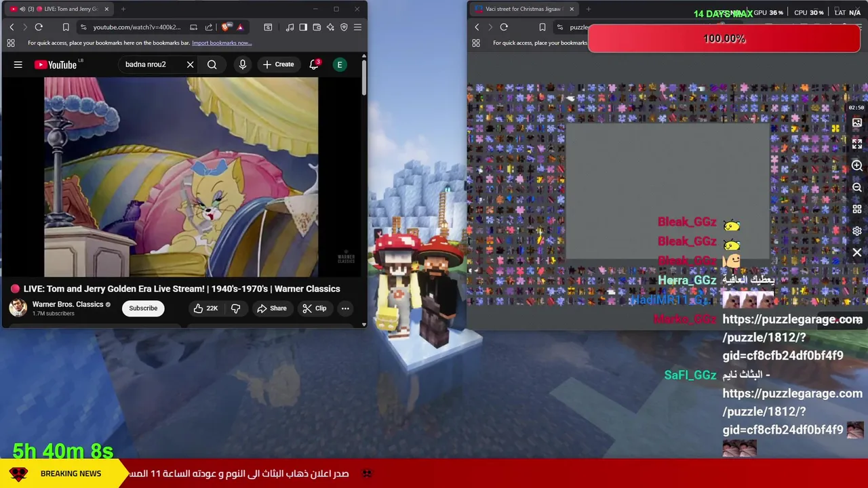
Task: Open Warner Bros. Classics channel name
Action: [68, 304]
